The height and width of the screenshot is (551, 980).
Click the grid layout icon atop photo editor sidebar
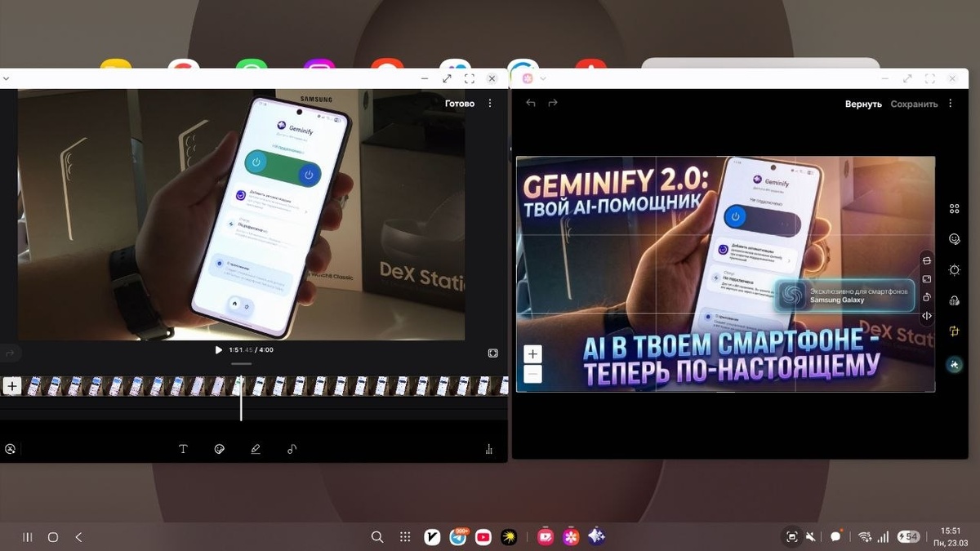(955, 208)
